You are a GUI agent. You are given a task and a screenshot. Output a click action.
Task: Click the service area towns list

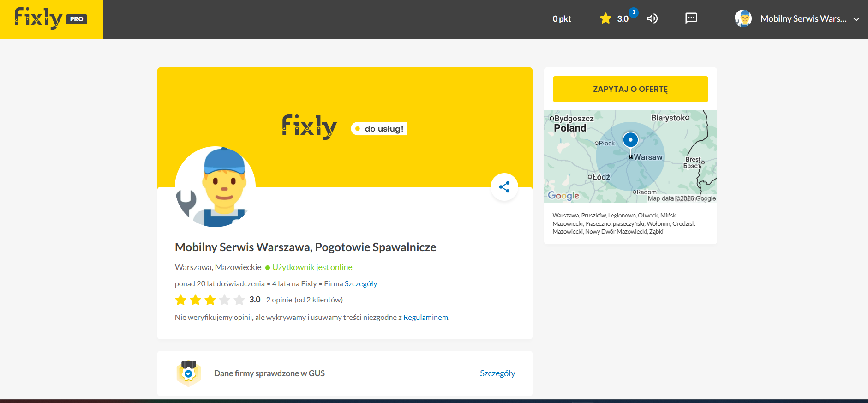[624, 223]
